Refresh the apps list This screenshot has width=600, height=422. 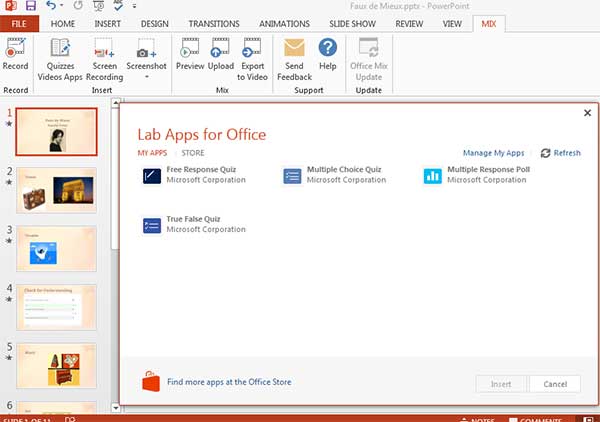click(x=561, y=153)
